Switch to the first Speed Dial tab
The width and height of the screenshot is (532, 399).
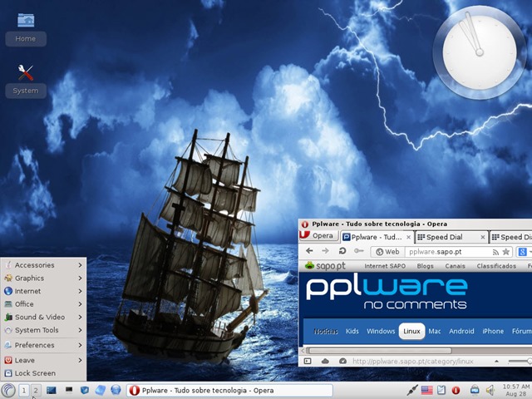click(451, 237)
